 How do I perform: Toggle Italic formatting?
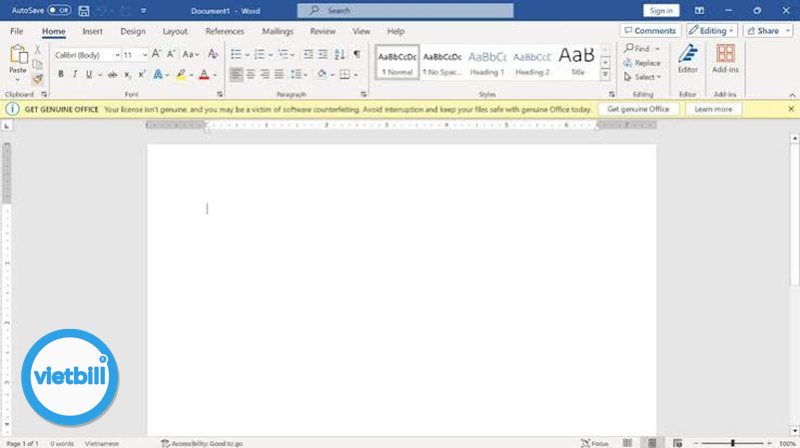pos(75,74)
